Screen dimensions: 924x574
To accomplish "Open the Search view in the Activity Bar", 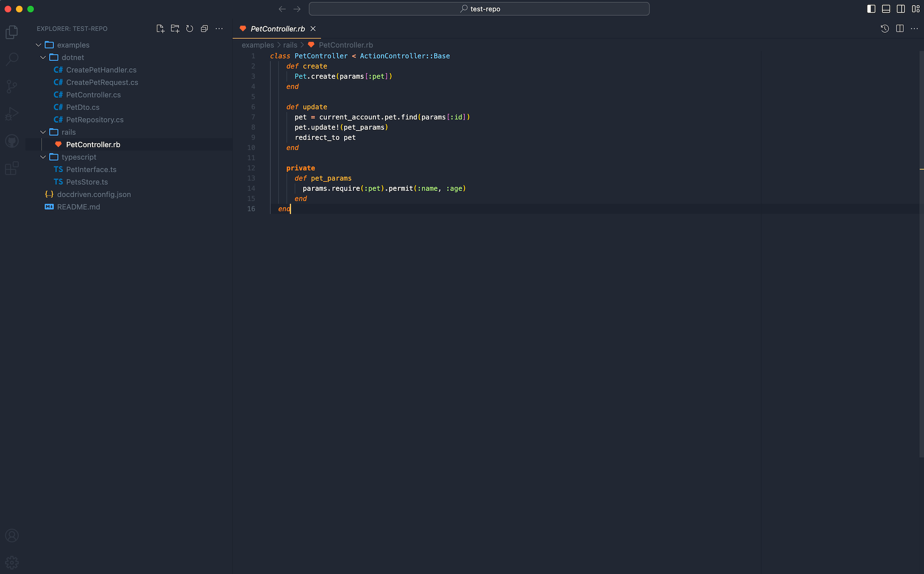I will 12,59.
